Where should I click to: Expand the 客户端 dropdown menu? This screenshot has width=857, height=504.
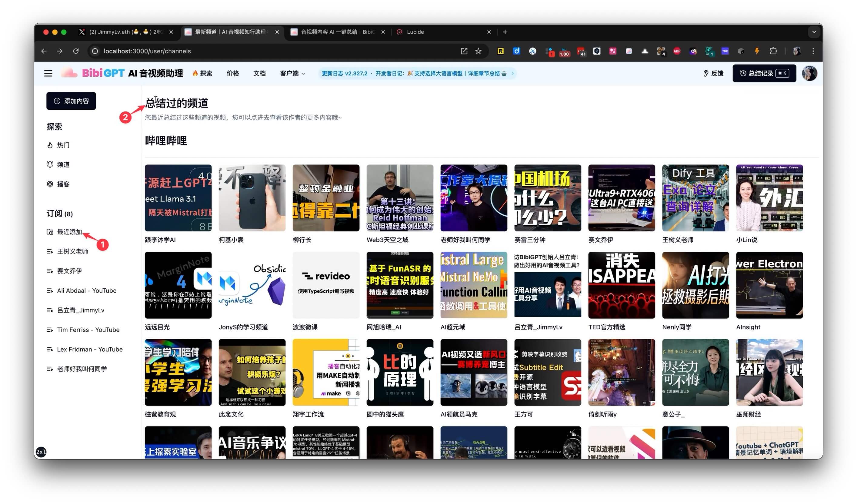click(x=292, y=73)
